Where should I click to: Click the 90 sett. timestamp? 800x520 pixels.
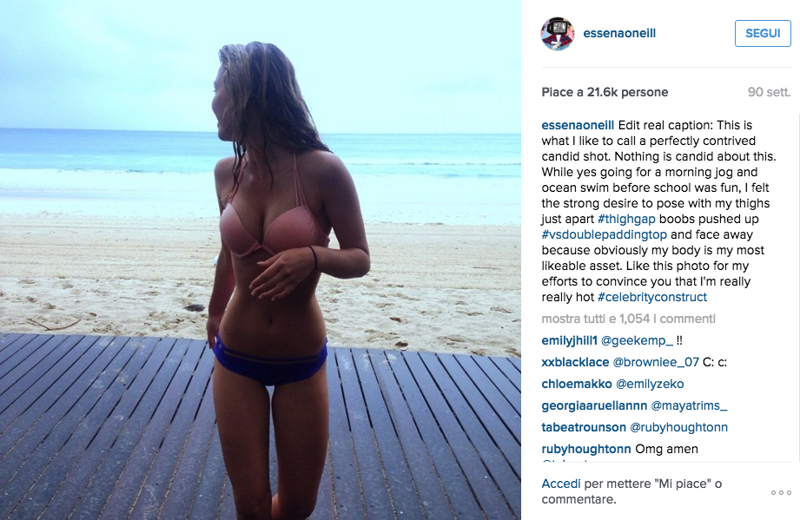click(769, 92)
